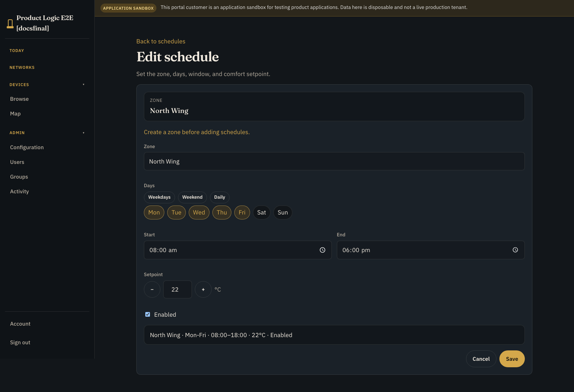Increase setpoint with the plus button

tap(203, 289)
